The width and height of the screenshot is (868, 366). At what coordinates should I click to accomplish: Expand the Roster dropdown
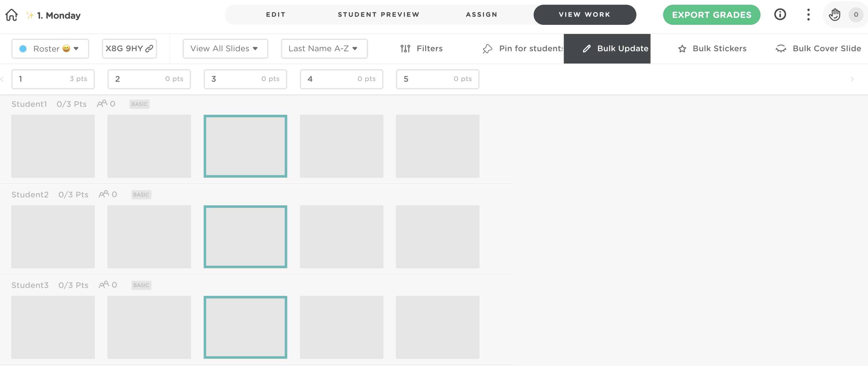[x=50, y=48]
